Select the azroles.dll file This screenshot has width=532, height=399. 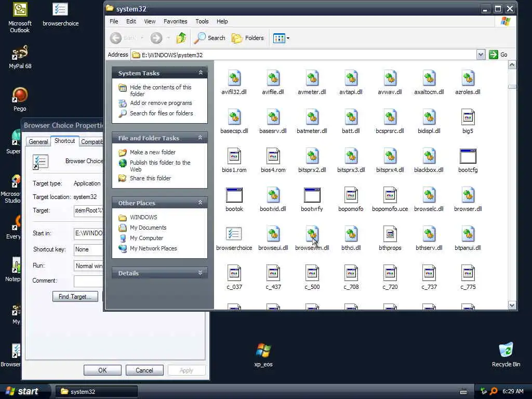click(468, 83)
